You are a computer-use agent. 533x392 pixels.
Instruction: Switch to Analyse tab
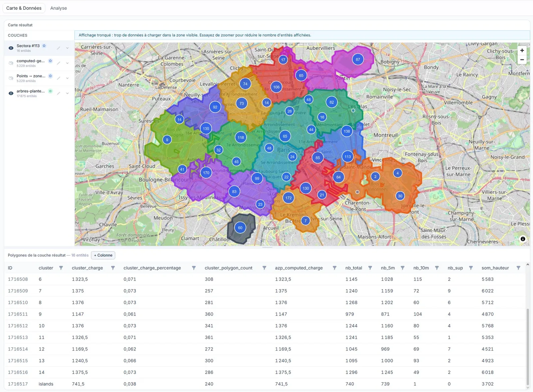point(59,8)
